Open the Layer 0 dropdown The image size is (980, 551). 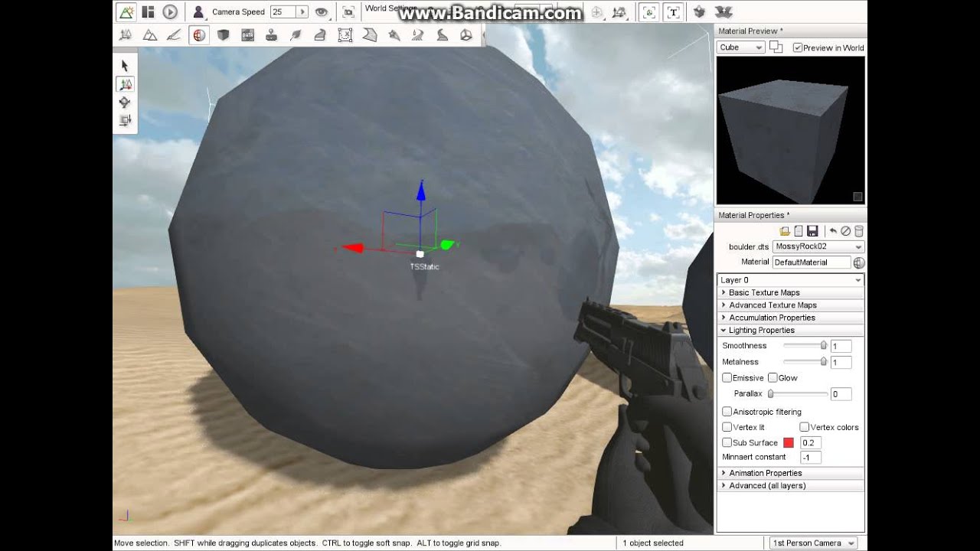791,280
